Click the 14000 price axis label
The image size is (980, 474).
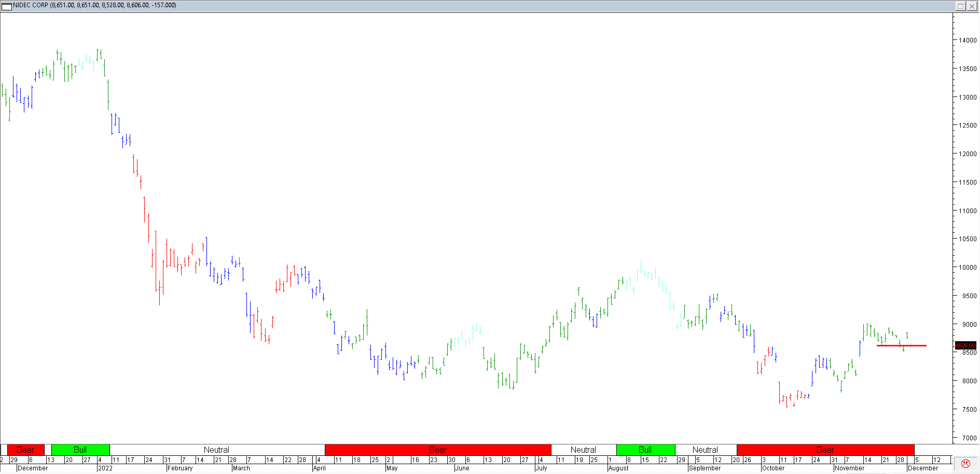click(x=968, y=40)
